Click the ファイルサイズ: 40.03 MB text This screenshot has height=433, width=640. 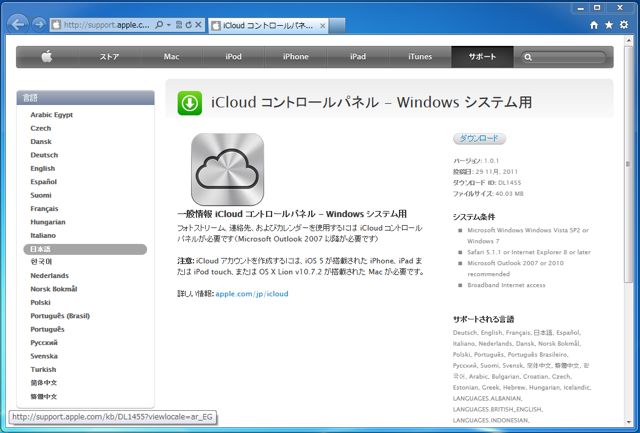pos(488,194)
